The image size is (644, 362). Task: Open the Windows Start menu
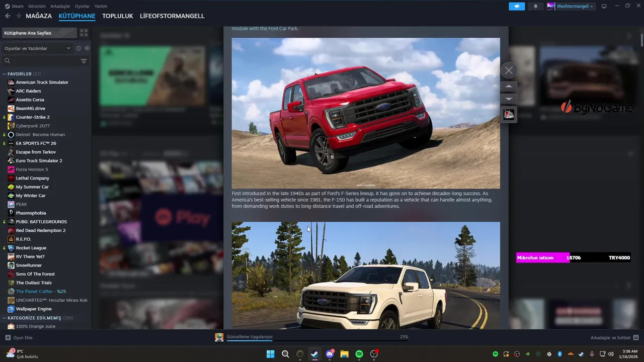[270, 354]
